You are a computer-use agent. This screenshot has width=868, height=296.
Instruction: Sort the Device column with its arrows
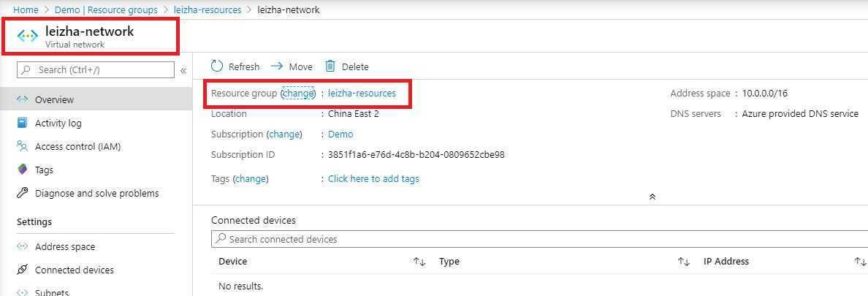pos(419,262)
